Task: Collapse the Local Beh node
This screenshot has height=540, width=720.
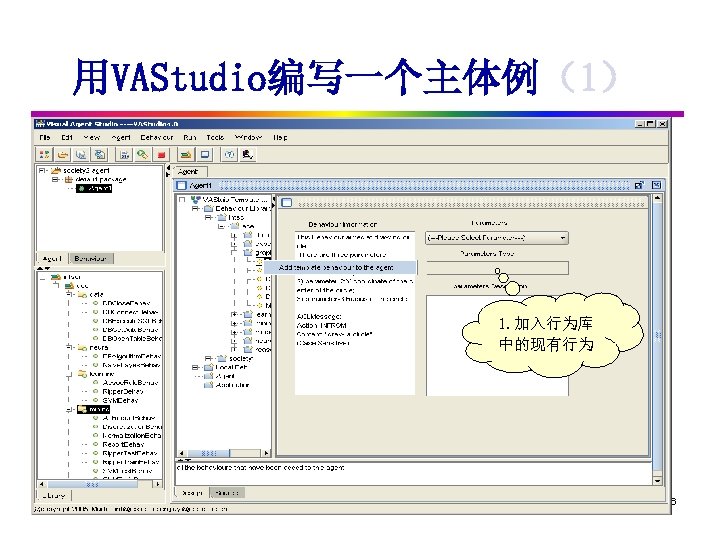Action: [195, 367]
